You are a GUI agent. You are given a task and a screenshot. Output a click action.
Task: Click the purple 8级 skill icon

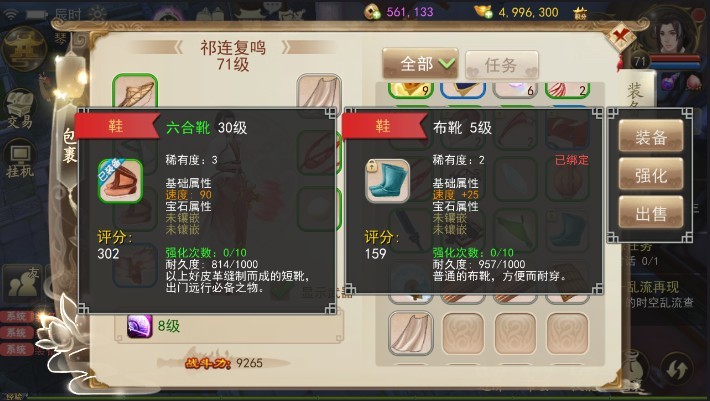[x=139, y=326]
